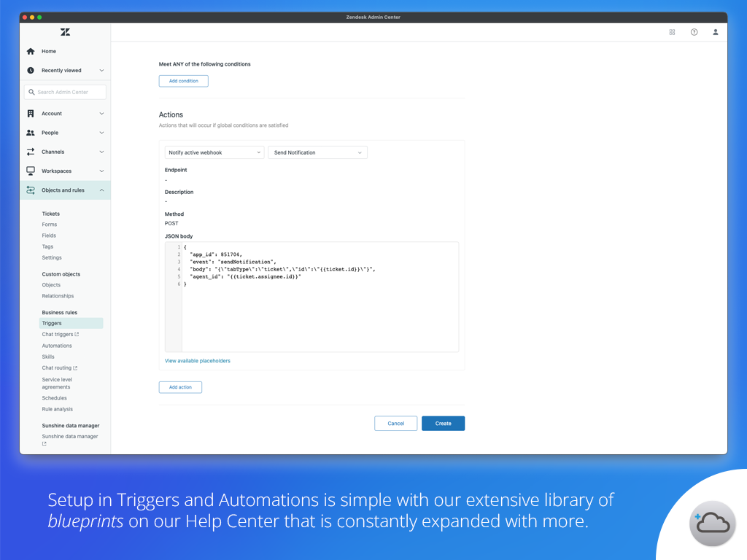
Task: Click the Add condition button
Action: coord(183,81)
